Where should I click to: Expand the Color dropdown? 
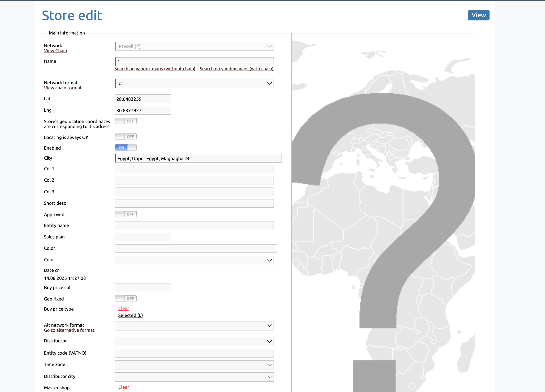(x=194, y=260)
